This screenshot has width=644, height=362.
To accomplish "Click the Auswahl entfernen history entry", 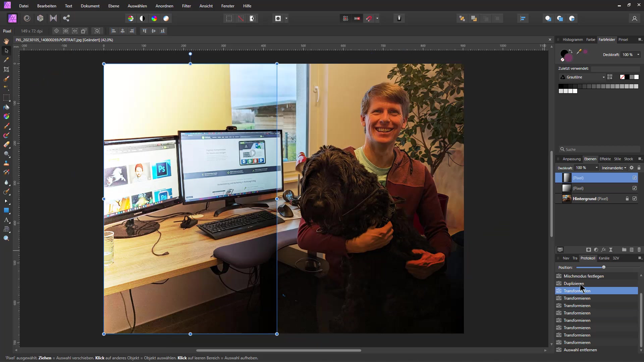I will (x=580, y=350).
